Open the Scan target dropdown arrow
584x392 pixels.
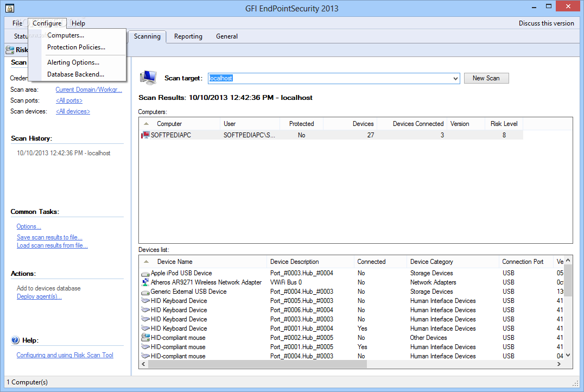pyautogui.click(x=455, y=78)
